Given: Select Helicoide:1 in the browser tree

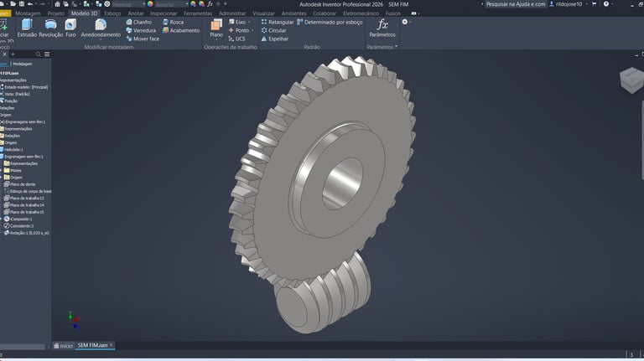Looking at the screenshot, I should click(x=18, y=149).
